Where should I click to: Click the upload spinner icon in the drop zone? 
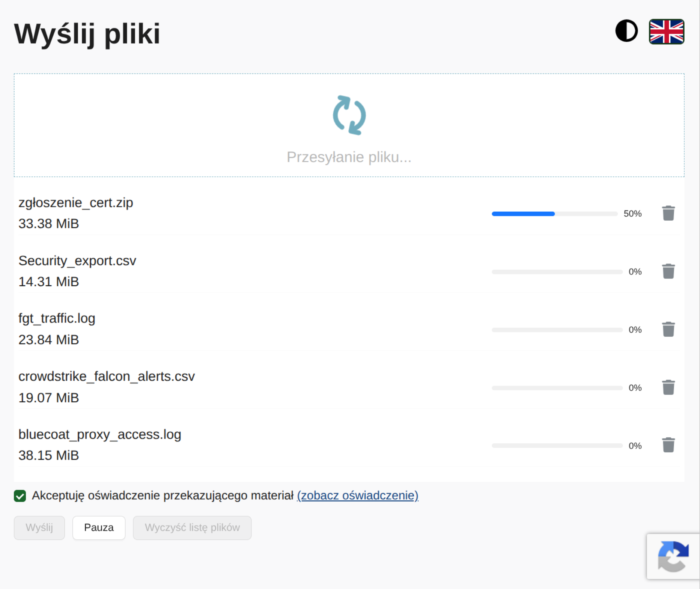pyautogui.click(x=349, y=115)
